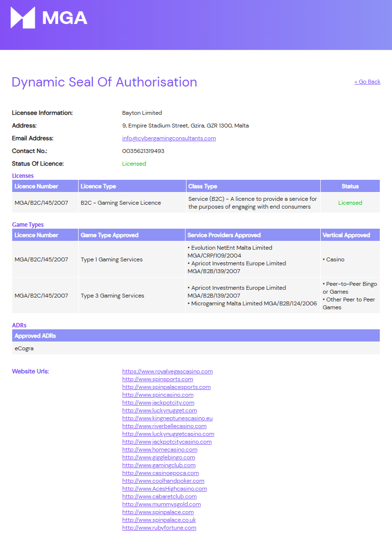Click the Licensed cell in Licenses table
The height and width of the screenshot is (537, 392).
(x=350, y=203)
